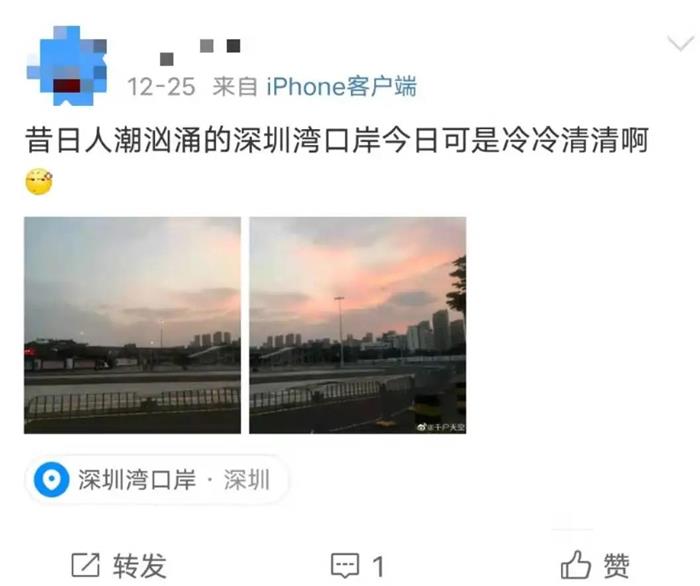Open the blurred username profile link
Screen dimensions: 700x586
201,51
